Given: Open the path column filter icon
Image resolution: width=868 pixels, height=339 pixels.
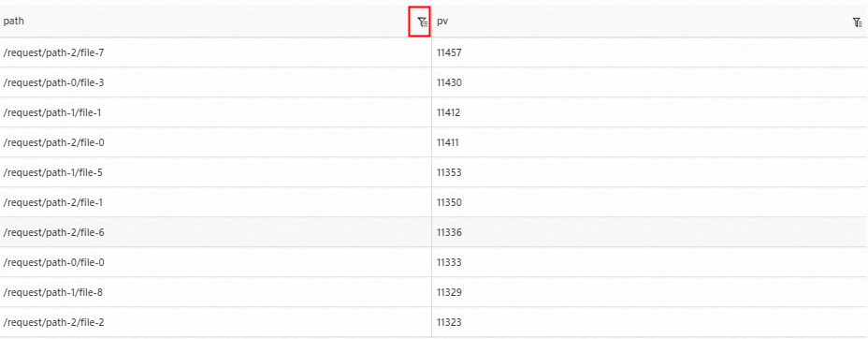Looking at the screenshot, I should (423, 22).
